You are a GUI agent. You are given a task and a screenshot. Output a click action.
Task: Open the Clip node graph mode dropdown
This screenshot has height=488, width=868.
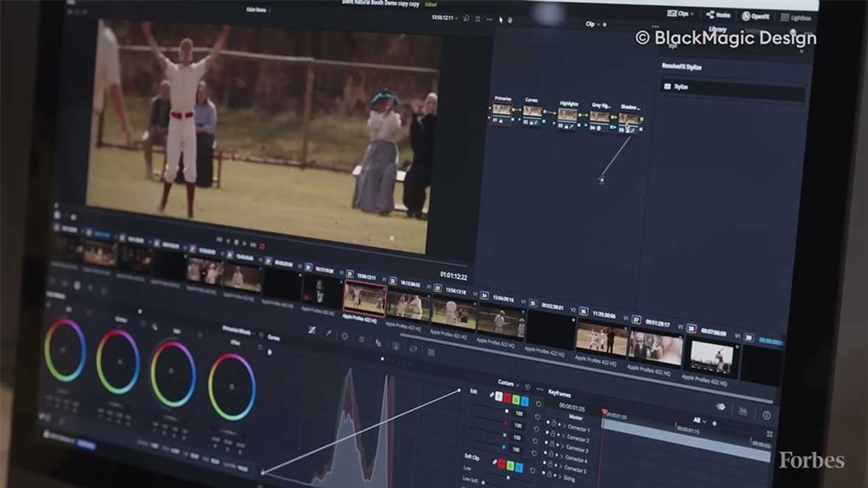click(592, 24)
